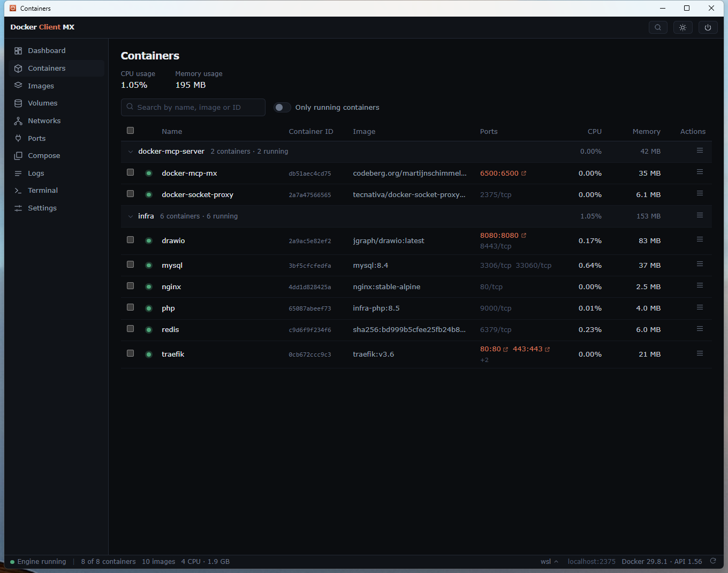
Task: Collapse the docker-mcp-server group chevron
Action: (x=130, y=152)
